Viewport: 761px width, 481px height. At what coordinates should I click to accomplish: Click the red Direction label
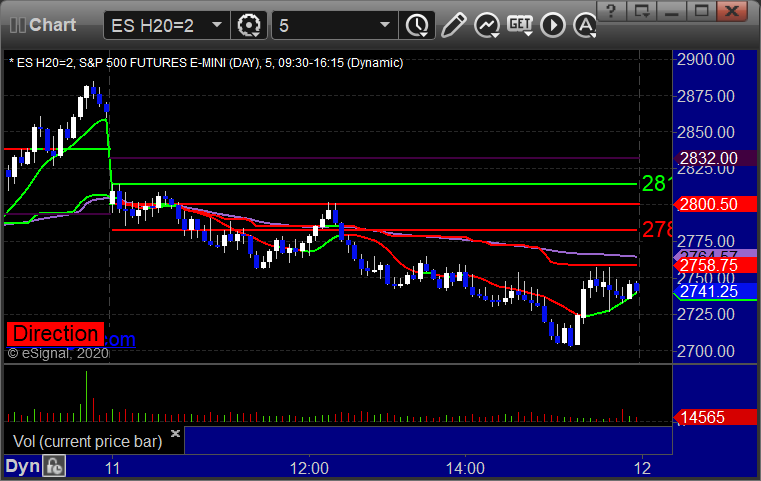pyautogui.click(x=55, y=334)
